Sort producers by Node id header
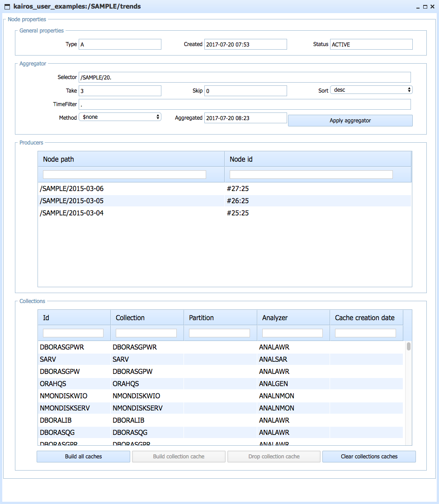The height and width of the screenshot is (504, 439). (x=318, y=159)
